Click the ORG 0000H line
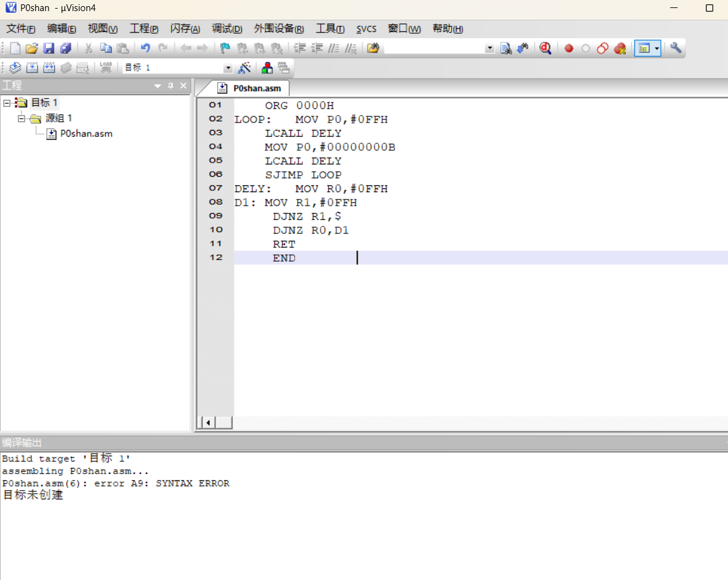The image size is (728, 580). pos(300,105)
